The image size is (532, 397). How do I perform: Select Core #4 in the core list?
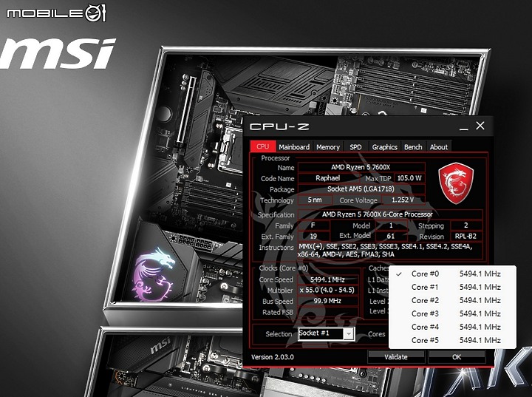pyautogui.click(x=452, y=327)
